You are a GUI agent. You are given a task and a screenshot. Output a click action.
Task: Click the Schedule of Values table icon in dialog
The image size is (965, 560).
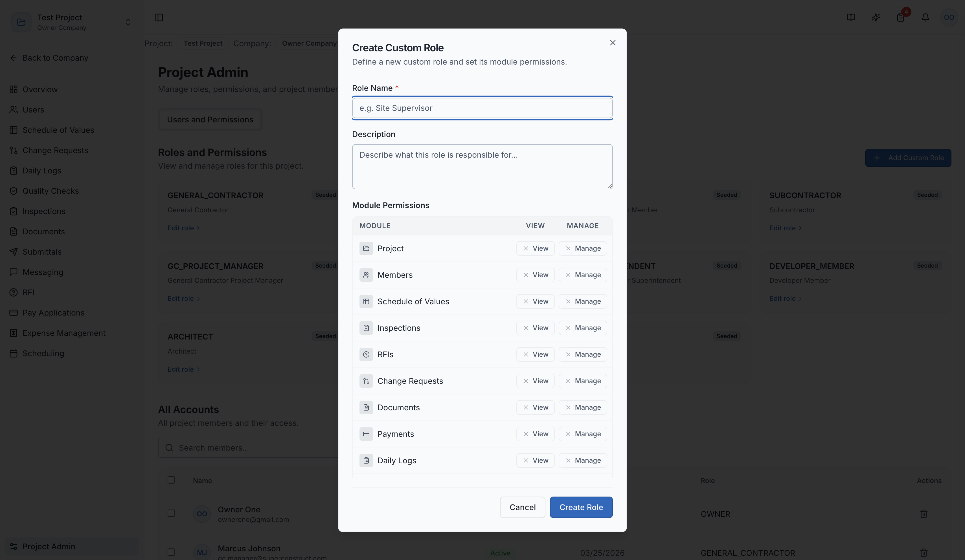[x=366, y=301]
